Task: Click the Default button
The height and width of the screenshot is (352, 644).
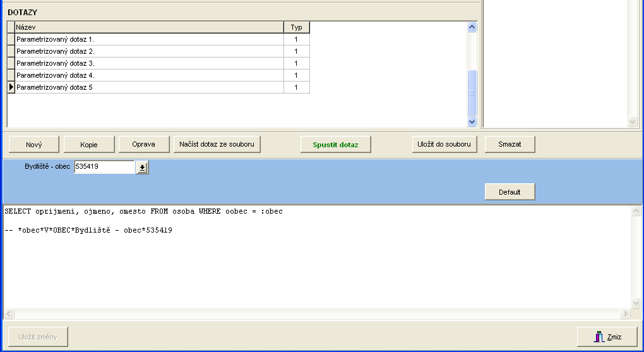Action: pos(510,192)
